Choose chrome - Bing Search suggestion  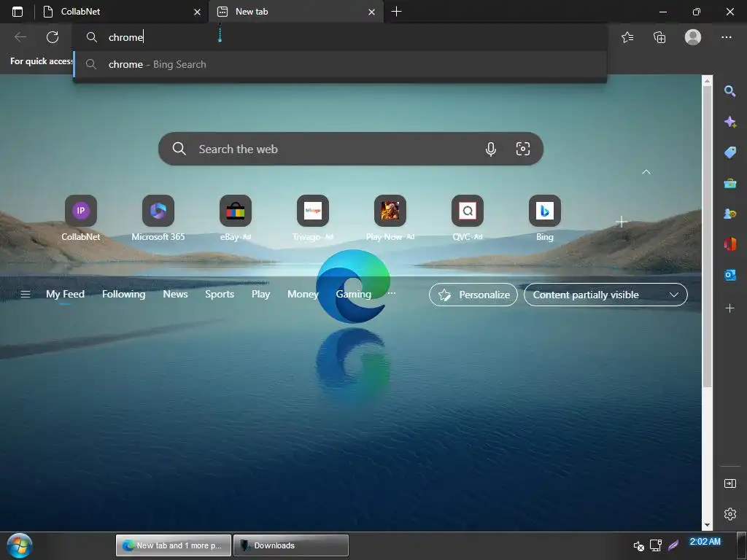(x=340, y=64)
